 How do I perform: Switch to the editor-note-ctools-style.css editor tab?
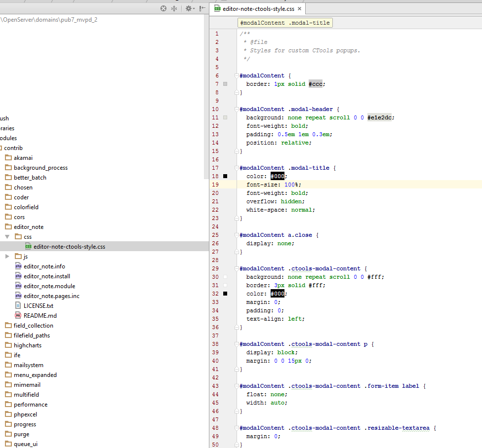[258, 9]
